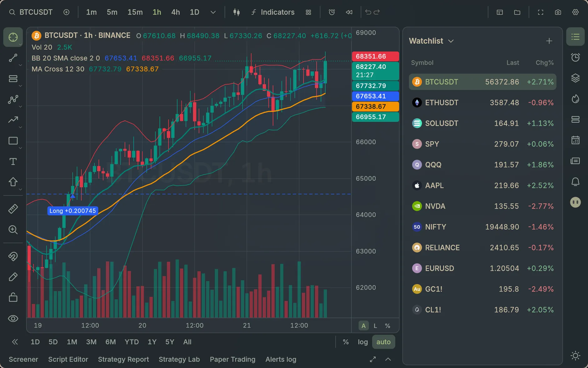Viewport: 588px width, 368px height.
Task: Open the Script Editor tab
Action: pyautogui.click(x=68, y=359)
